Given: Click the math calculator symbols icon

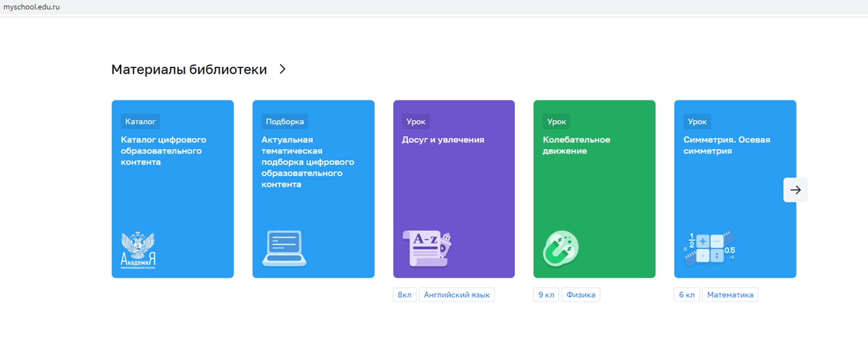Looking at the screenshot, I should click(710, 248).
